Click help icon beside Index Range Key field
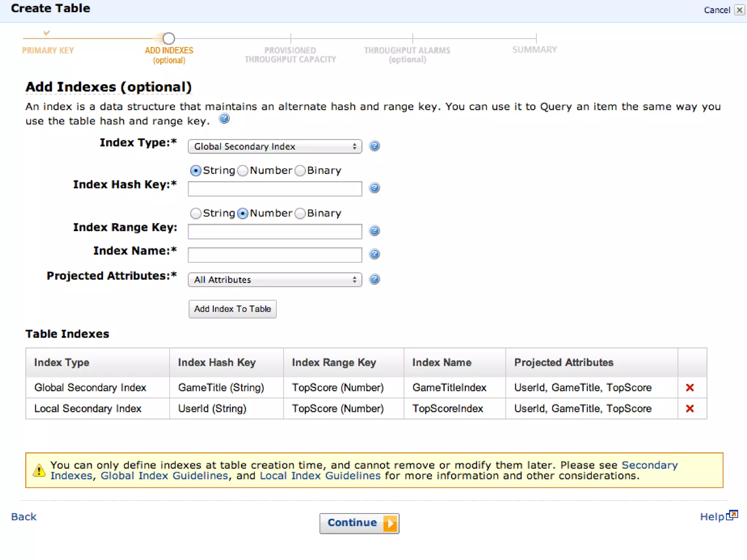 374,231
